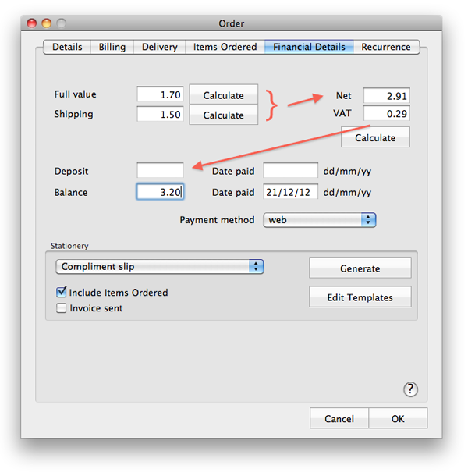Select the Items Ordered tab
This screenshot has width=468, height=476.
[225, 47]
